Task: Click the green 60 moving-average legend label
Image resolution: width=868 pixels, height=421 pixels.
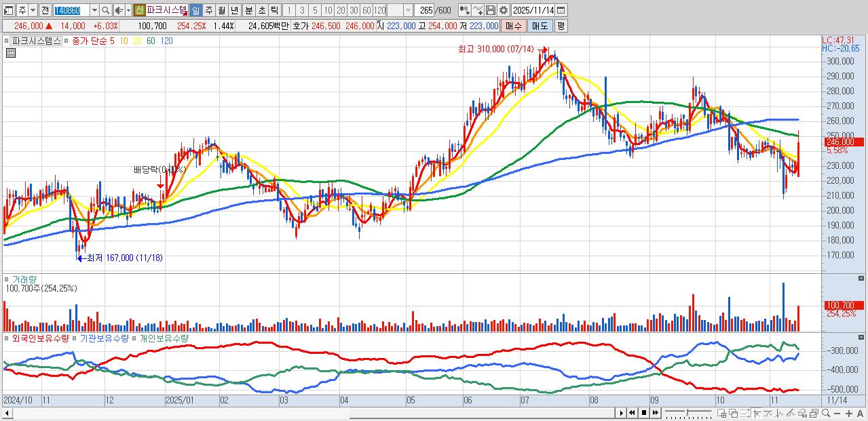Action: pyautogui.click(x=151, y=41)
